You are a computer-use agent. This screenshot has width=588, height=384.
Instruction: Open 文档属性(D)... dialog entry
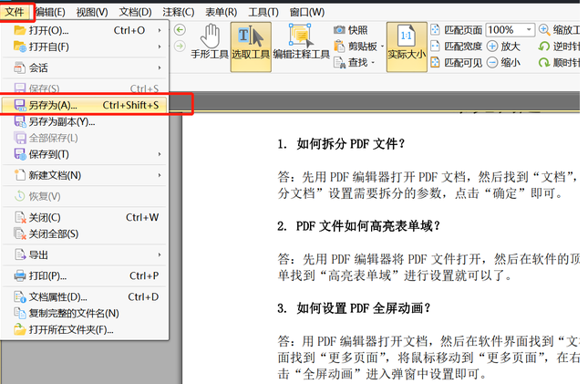(85, 297)
